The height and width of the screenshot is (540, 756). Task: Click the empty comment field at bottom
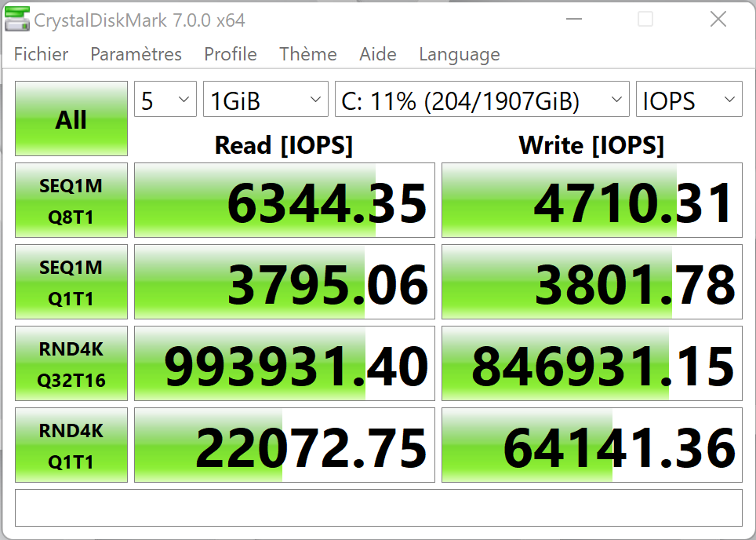click(x=379, y=508)
